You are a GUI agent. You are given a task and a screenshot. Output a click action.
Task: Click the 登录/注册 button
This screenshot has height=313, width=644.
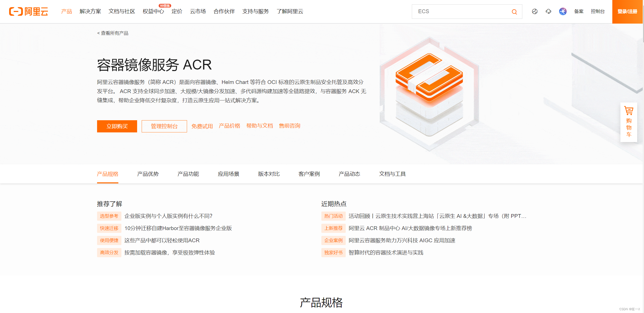[627, 12]
